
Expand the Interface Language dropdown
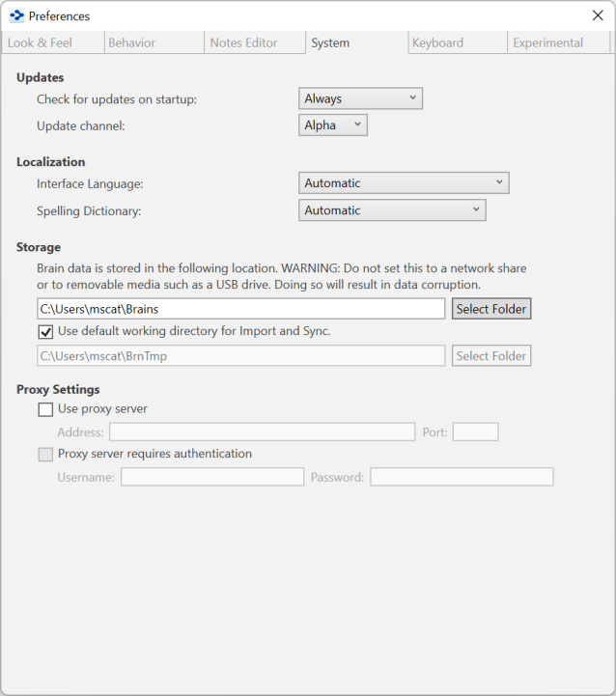(404, 183)
